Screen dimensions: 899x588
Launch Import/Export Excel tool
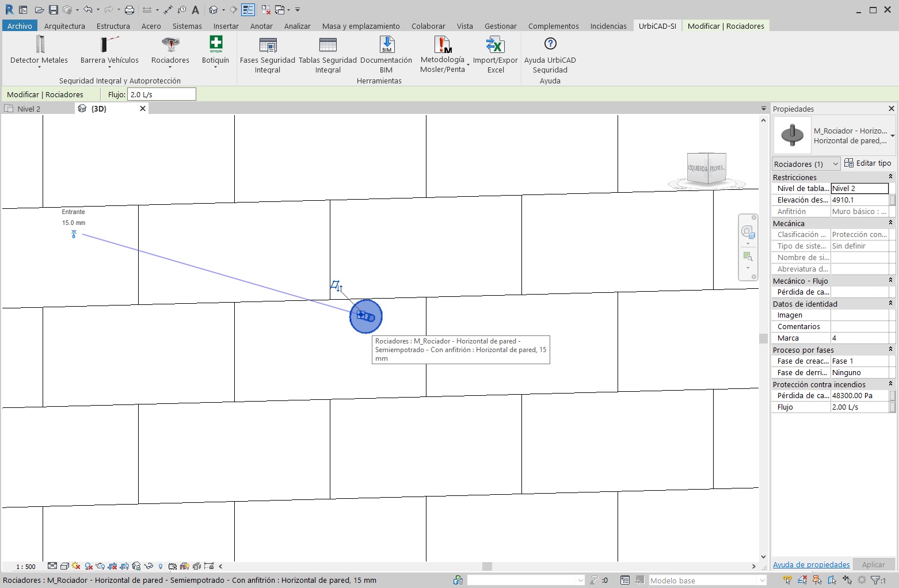(x=495, y=45)
